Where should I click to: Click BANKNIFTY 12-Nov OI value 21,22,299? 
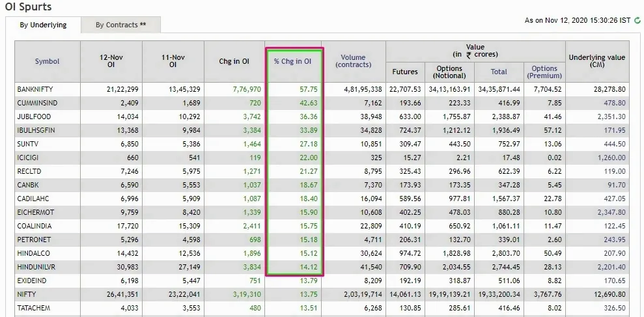(x=123, y=89)
